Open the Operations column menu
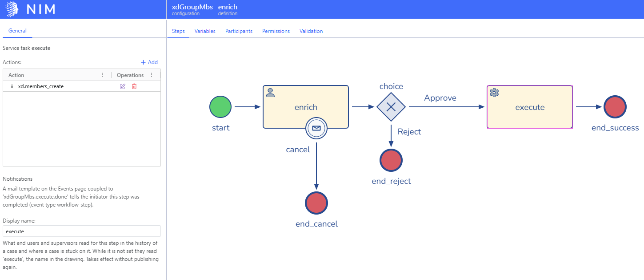644x280 pixels. tap(152, 75)
